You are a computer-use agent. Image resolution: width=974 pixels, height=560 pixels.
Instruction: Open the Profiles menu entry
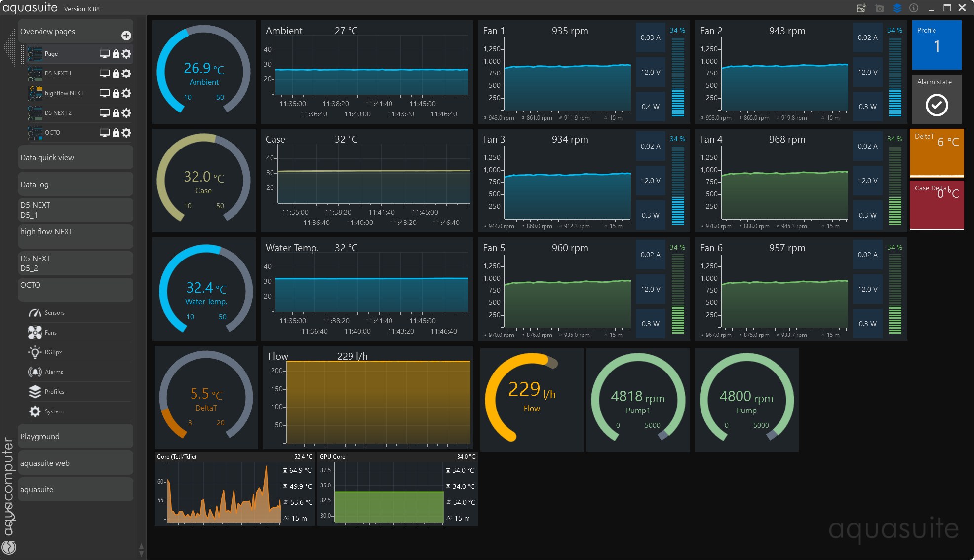click(80, 392)
